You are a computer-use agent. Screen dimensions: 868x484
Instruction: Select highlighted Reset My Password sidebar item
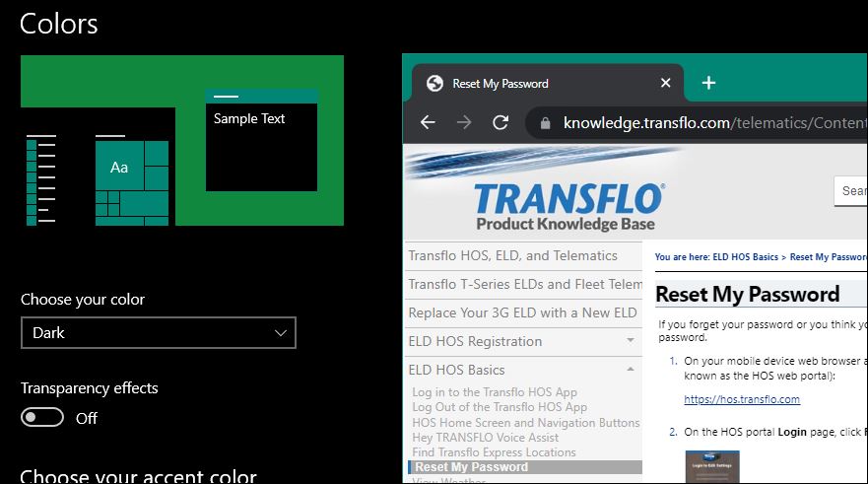tap(525, 467)
